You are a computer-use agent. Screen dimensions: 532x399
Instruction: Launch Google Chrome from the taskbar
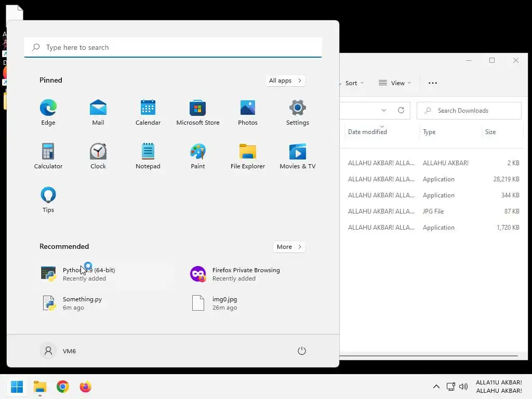[x=62, y=387]
